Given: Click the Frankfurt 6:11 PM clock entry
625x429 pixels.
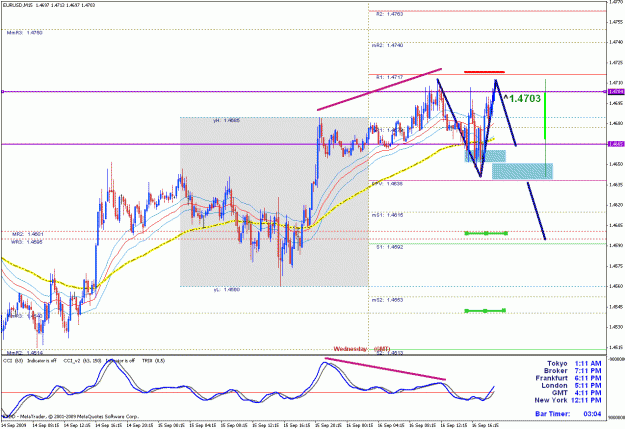Looking at the screenshot, I should pyautogui.click(x=568, y=378).
